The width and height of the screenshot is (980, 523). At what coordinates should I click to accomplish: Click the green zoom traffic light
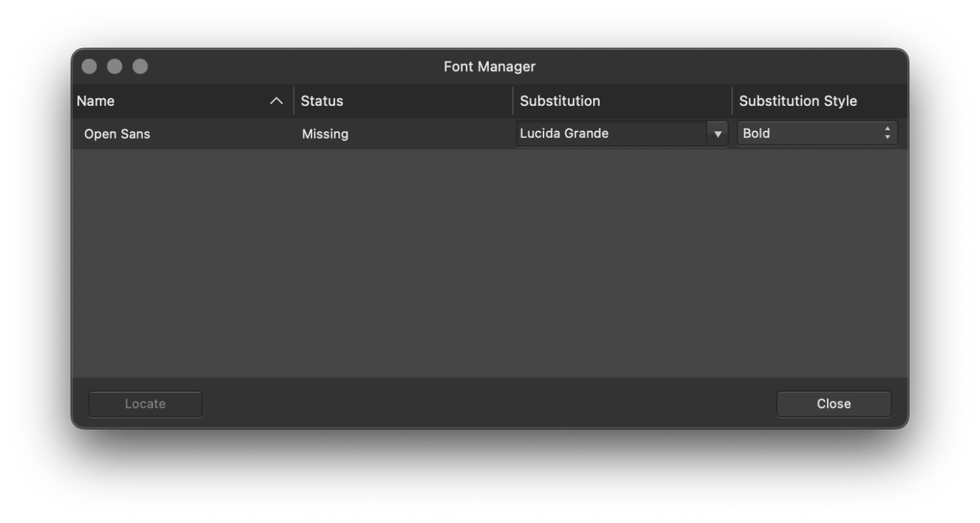click(x=140, y=66)
